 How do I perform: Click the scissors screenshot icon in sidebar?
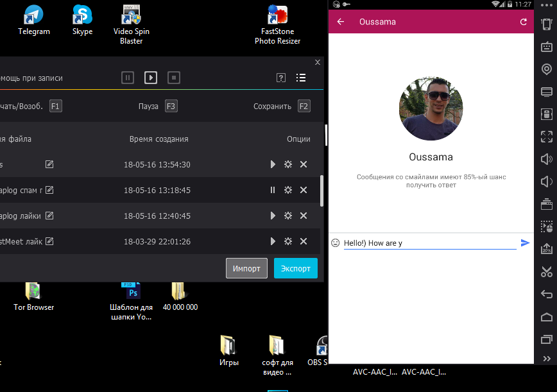click(547, 271)
